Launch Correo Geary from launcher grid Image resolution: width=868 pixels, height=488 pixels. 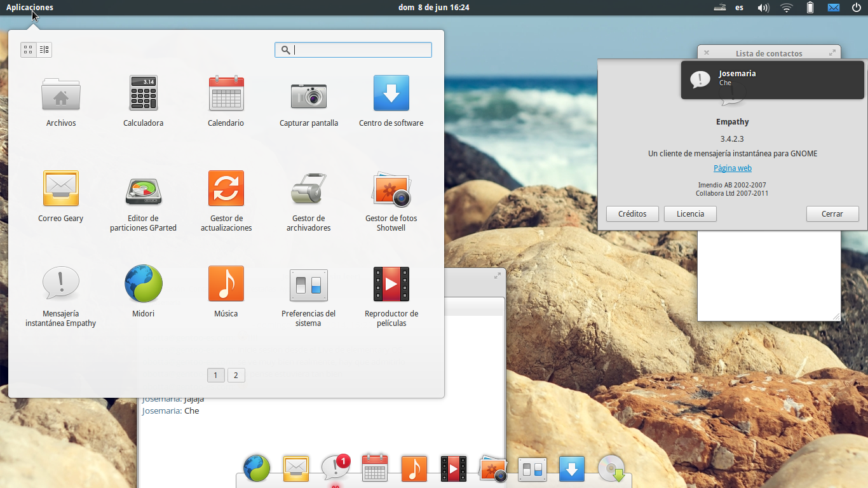(x=61, y=197)
